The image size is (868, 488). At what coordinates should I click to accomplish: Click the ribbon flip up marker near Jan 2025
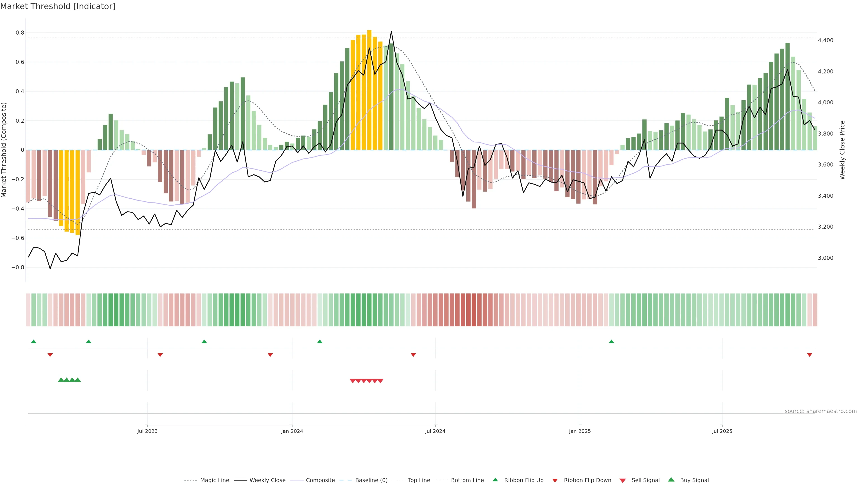611,342
